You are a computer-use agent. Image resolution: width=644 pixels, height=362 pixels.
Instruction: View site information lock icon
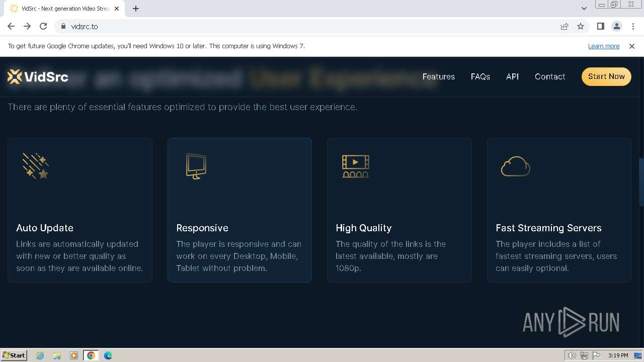point(63,26)
